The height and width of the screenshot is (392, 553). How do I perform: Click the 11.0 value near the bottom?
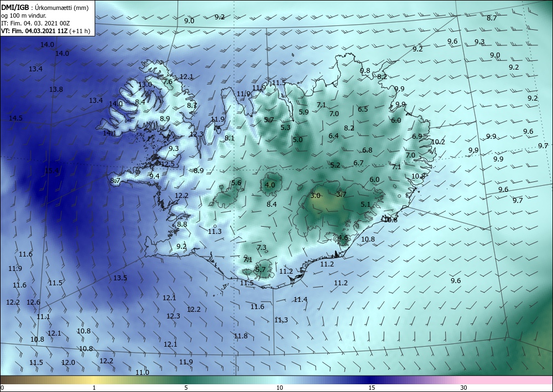click(x=142, y=372)
